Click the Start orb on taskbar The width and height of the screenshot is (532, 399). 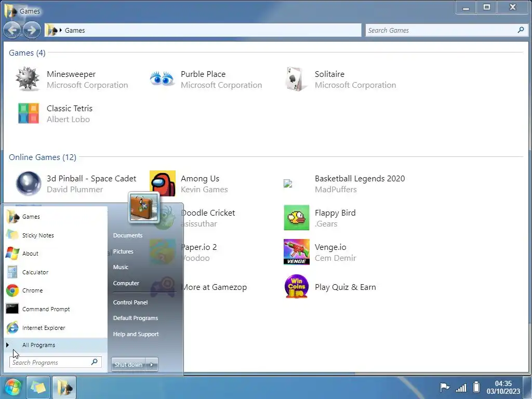(13, 387)
